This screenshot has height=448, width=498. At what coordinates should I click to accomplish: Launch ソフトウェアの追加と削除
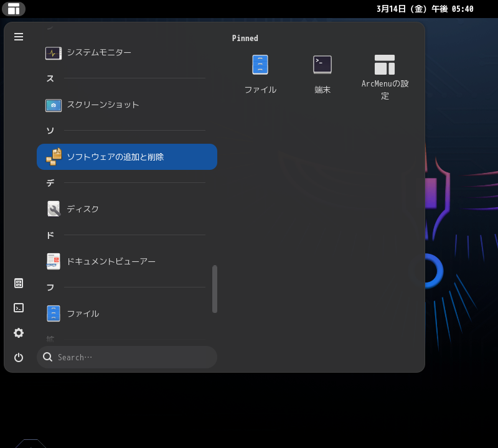pos(127,157)
